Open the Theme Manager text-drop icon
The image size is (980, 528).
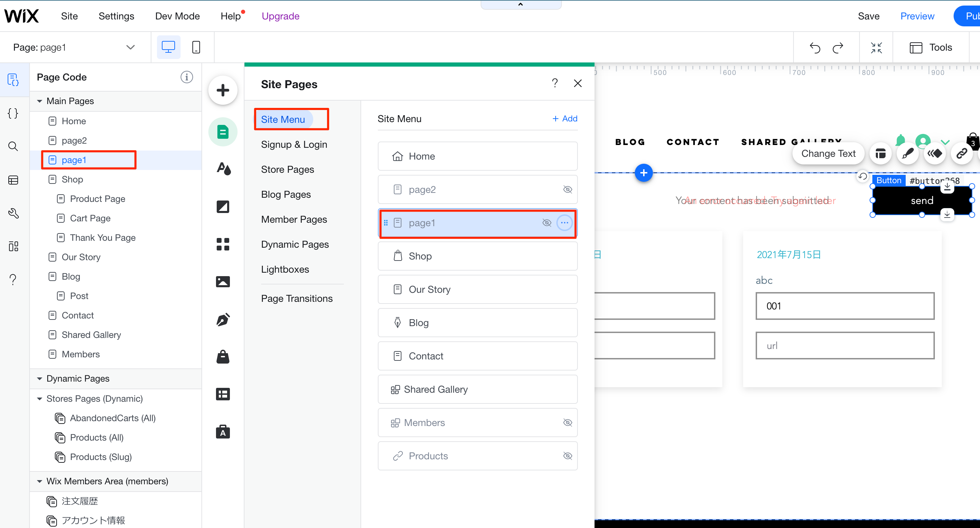pos(223,168)
